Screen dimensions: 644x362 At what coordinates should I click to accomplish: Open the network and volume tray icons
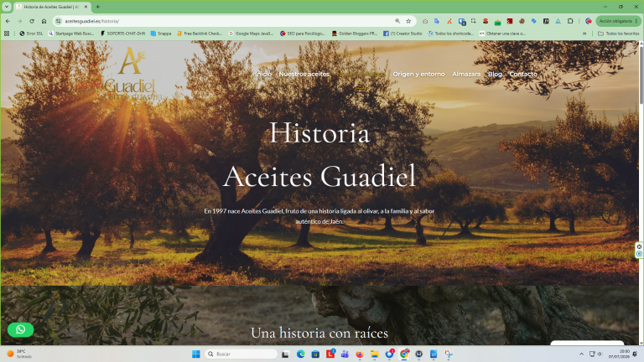click(x=595, y=354)
